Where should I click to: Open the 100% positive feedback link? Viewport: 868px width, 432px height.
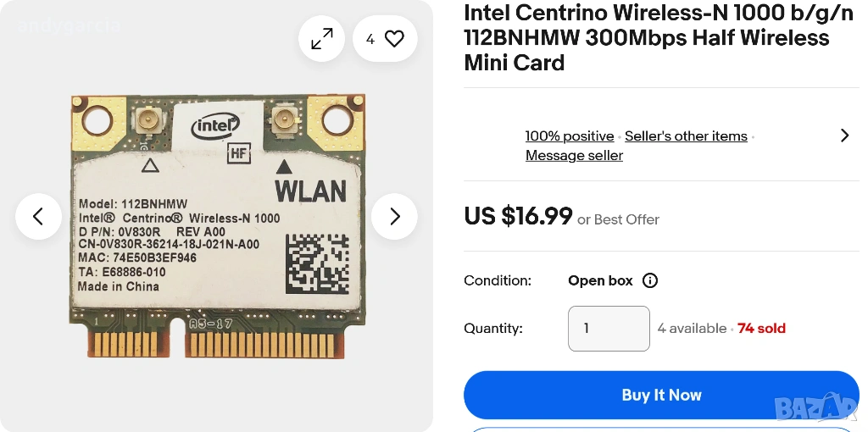click(x=569, y=136)
